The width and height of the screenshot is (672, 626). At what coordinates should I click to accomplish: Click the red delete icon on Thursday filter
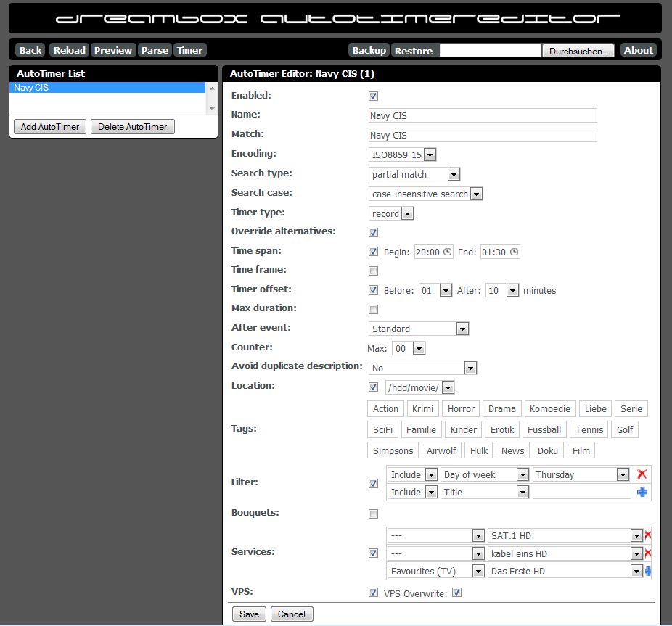click(x=642, y=474)
